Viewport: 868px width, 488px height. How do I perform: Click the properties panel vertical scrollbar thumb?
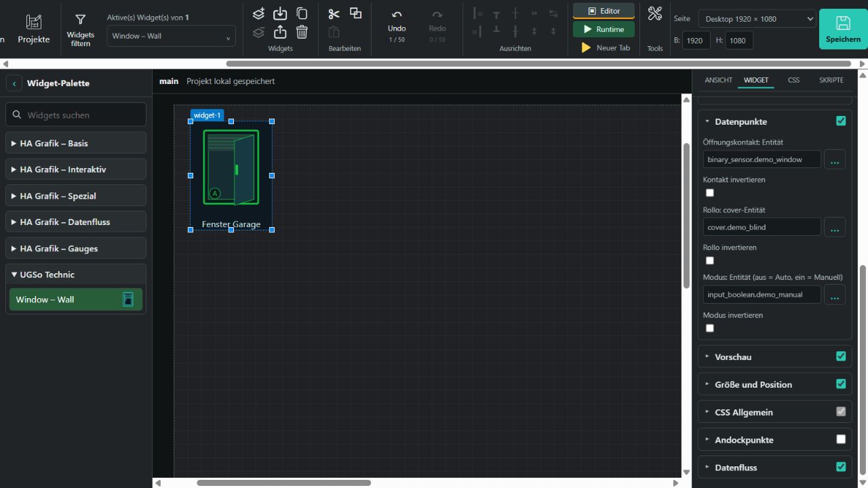tap(863, 371)
